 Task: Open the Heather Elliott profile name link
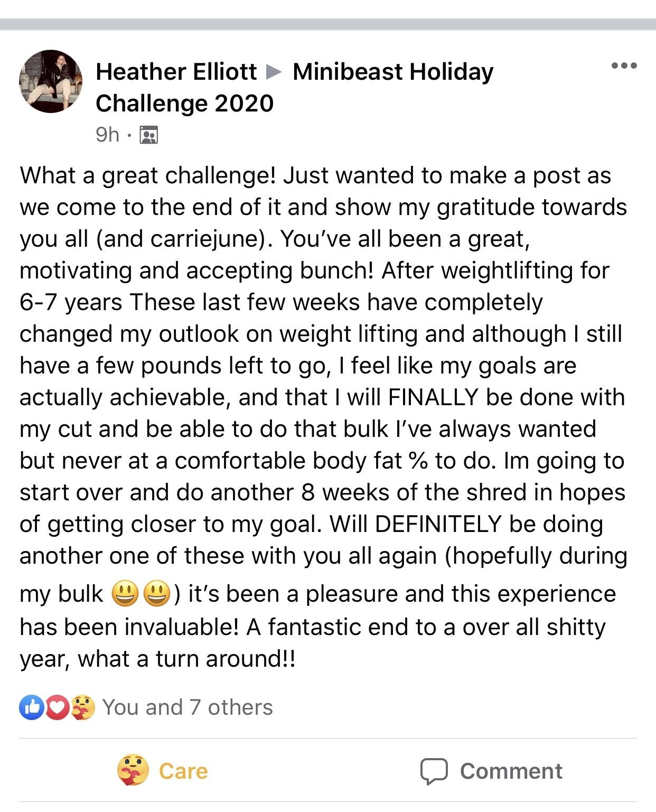(176, 72)
